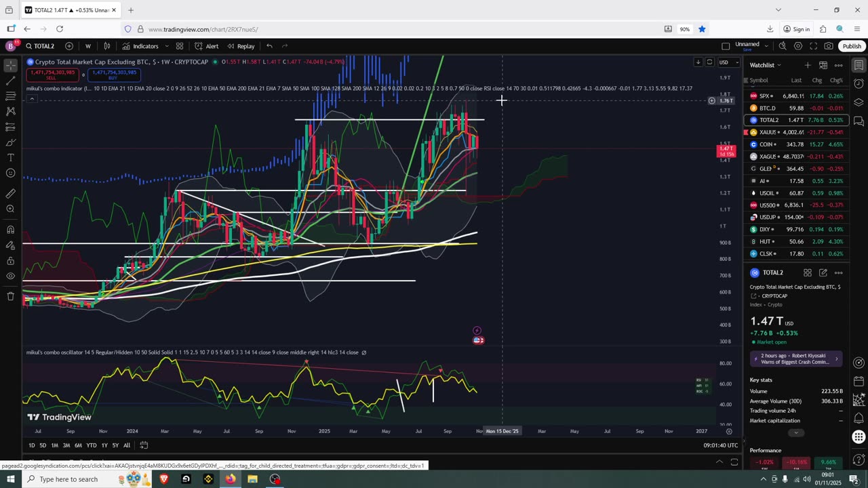Screen dimensions: 868x488
Task: Publish the chart idea
Action: [852, 46]
